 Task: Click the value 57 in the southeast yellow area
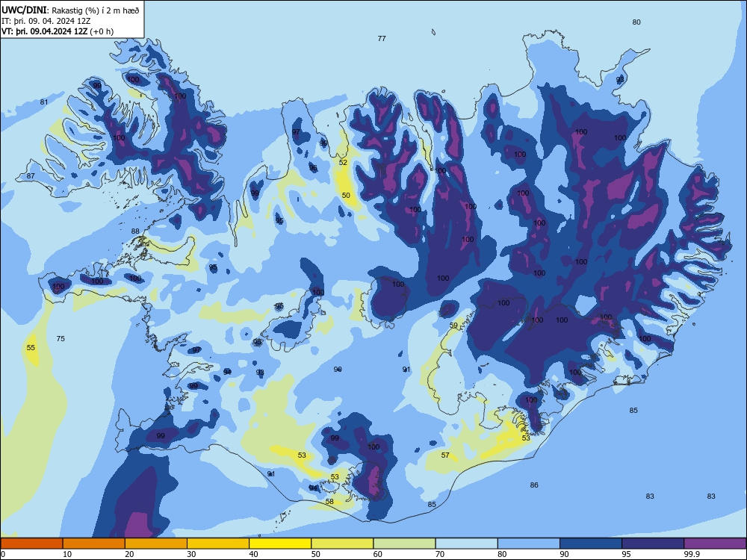coord(445,455)
